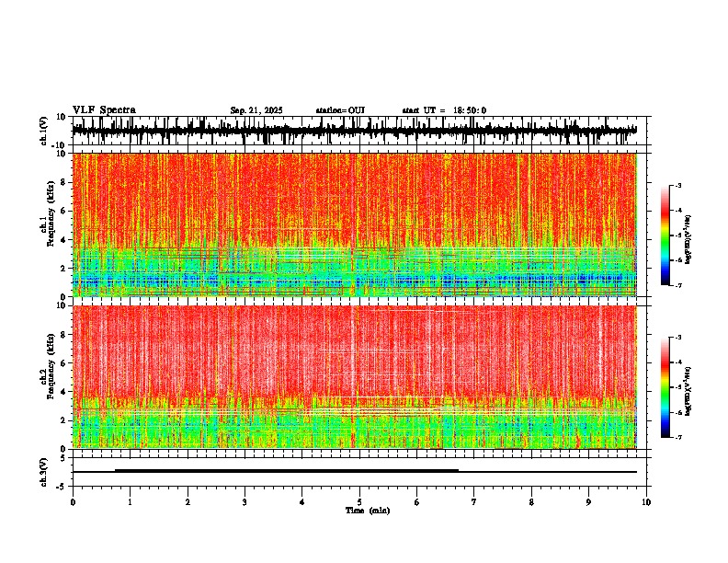The image size is (728, 563).
Task: Click the "Time (min)" axis label
Action: point(368,511)
